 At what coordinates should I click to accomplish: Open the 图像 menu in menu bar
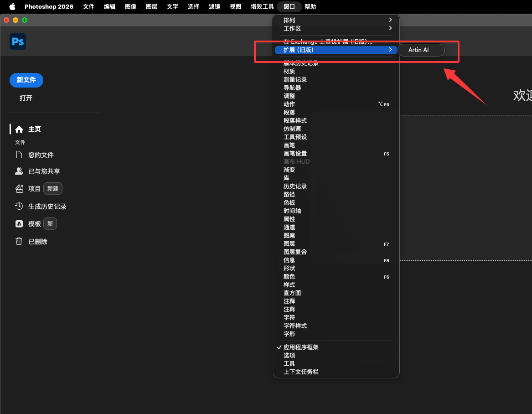[x=131, y=6]
